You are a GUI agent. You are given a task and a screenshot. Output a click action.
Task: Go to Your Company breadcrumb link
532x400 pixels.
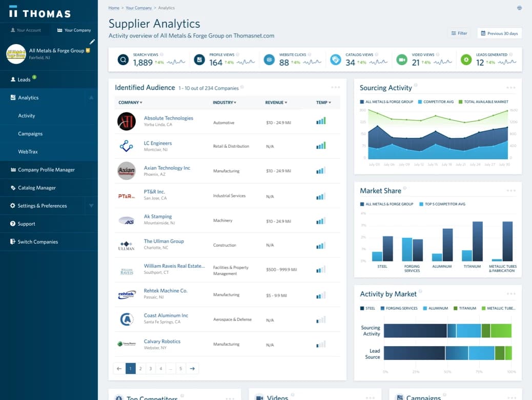(x=139, y=8)
